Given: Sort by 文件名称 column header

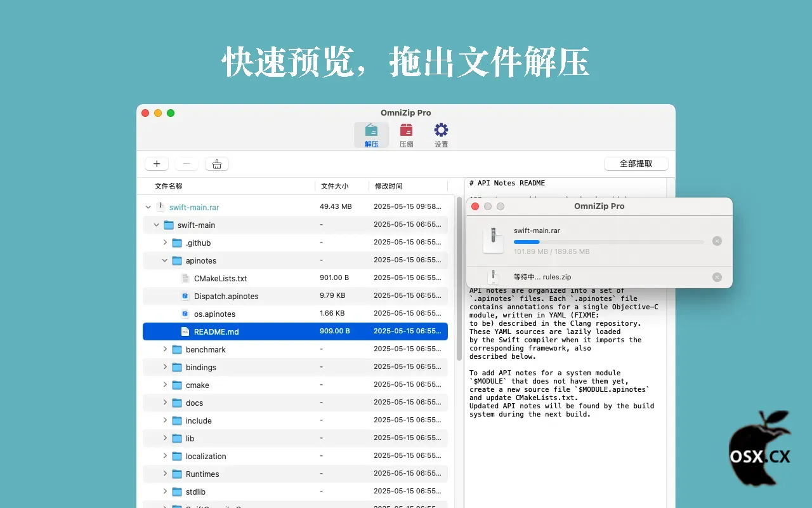Looking at the screenshot, I should [x=169, y=186].
